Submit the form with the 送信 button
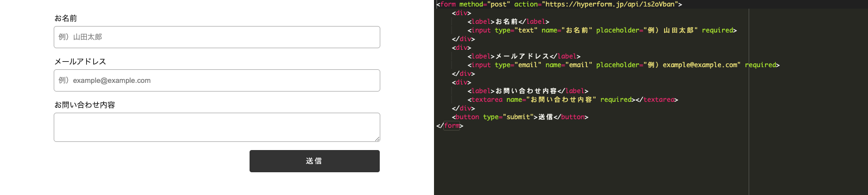 point(315,161)
